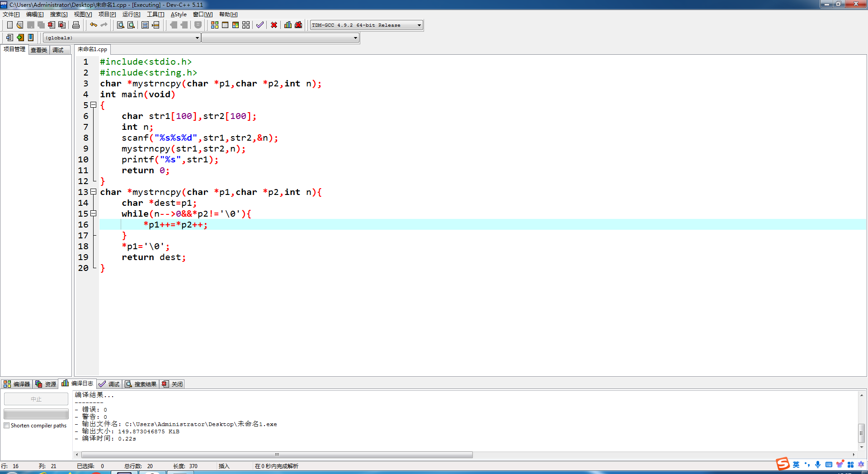Click the horizontal scrollbar in compile log

pyautogui.click(x=277, y=455)
